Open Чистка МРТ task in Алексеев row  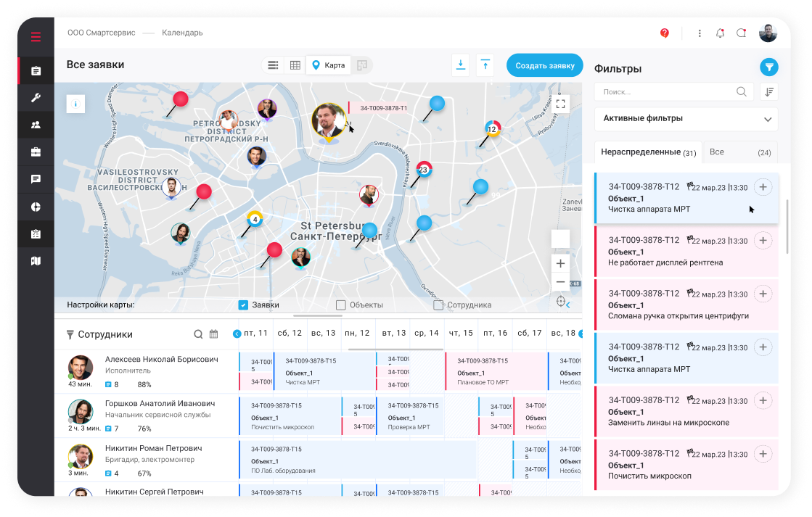324,371
